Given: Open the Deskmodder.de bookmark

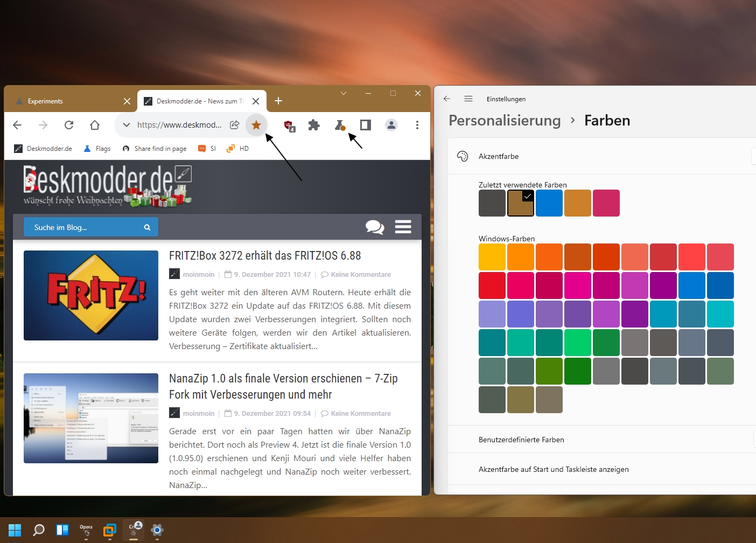Looking at the screenshot, I should [x=43, y=149].
